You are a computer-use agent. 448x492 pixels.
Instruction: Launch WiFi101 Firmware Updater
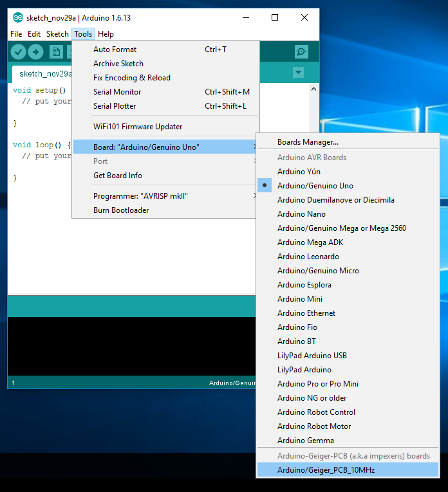coord(165,127)
